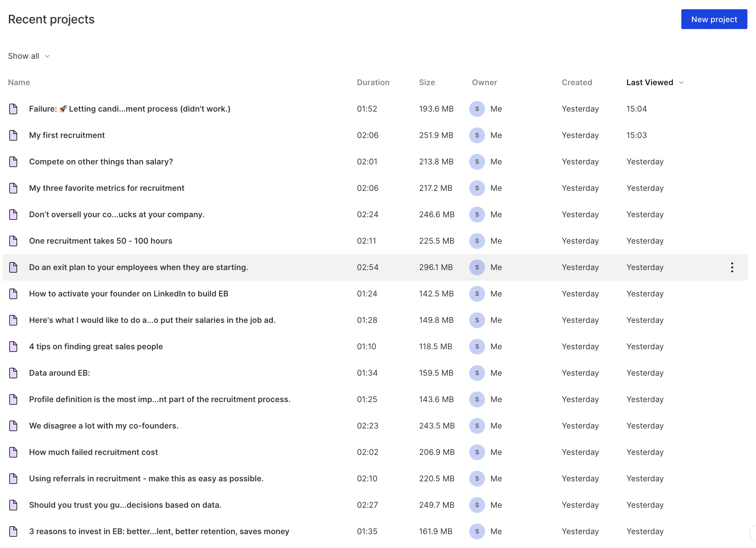This screenshot has width=756, height=548.
Task: Click the 296.1 MB size value
Action: [x=436, y=267]
